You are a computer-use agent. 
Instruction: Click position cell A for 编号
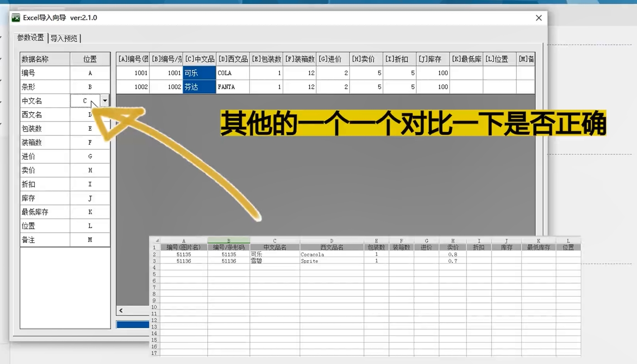[x=90, y=73]
